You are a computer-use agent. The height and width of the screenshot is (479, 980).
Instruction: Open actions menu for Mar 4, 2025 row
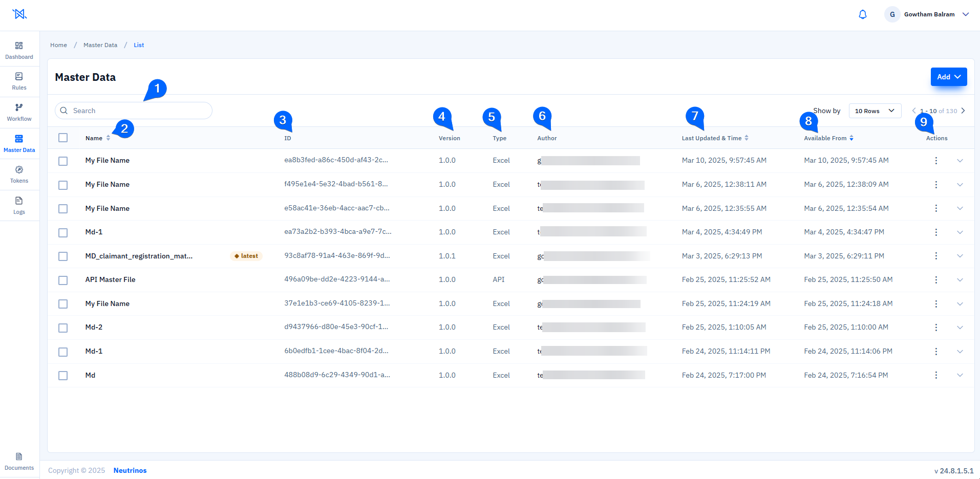tap(936, 232)
